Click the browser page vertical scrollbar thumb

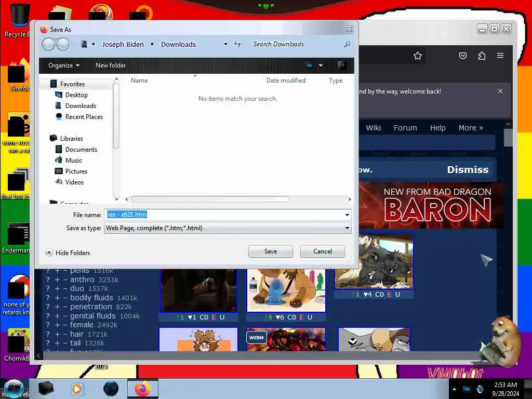pos(508,138)
